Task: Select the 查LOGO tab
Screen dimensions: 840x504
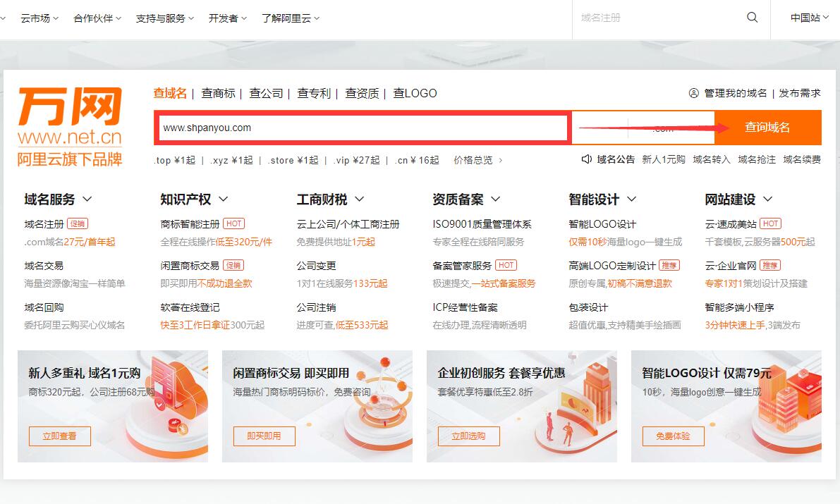Action: [x=415, y=93]
